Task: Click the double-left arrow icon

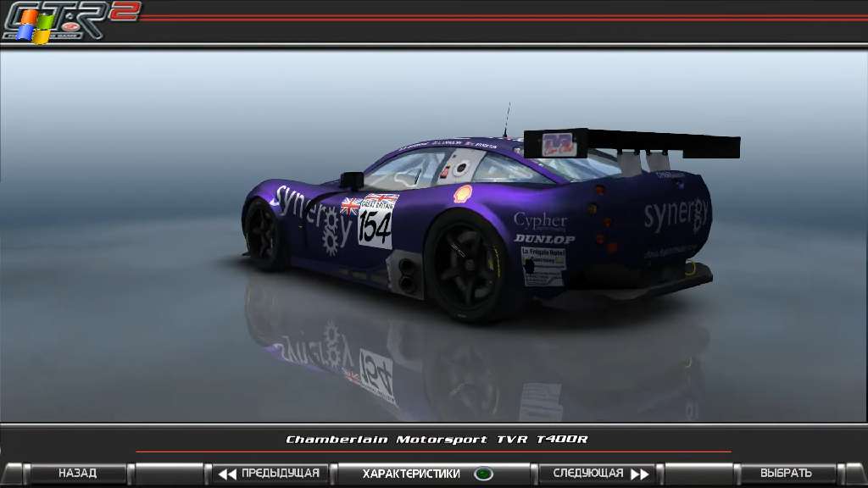Action: point(227,474)
